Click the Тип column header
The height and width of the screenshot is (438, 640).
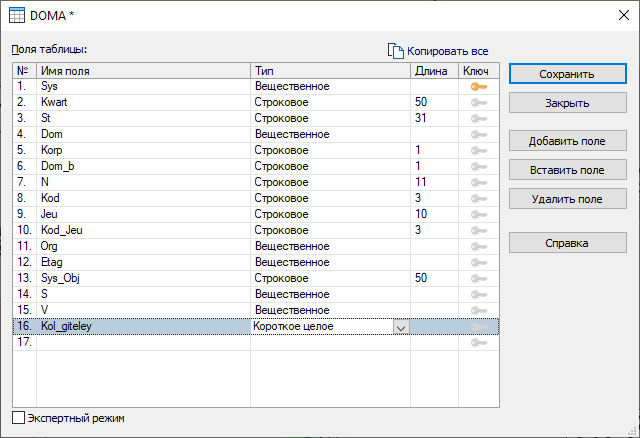pyautogui.click(x=330, y=71)
